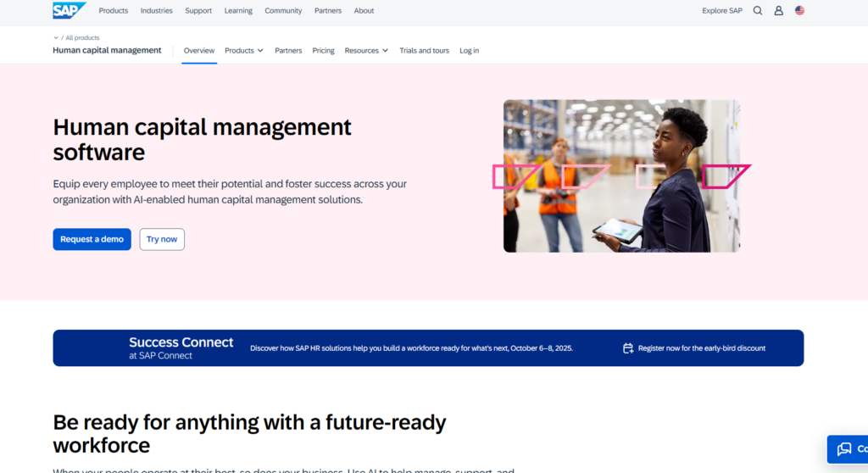This screenshot has height=473, width=868.
Task: Open the Learning top menu item
Action: click(x=238, y=11)
